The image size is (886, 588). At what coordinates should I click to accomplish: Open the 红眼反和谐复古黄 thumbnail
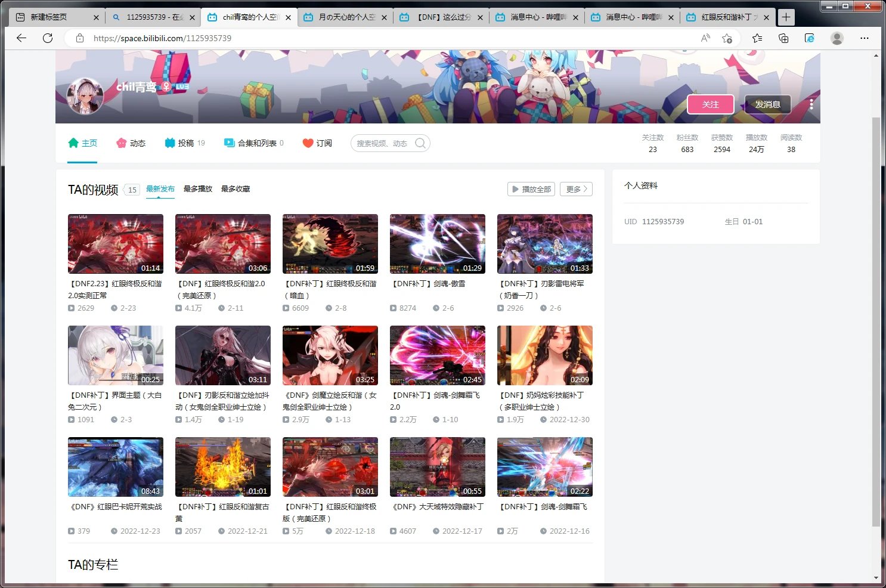(x=223, y=467)
